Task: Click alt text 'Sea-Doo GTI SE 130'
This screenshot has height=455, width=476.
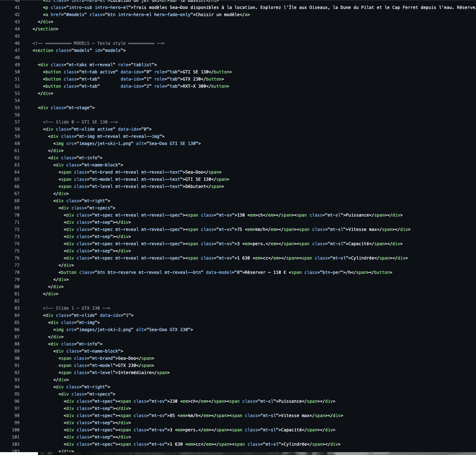Action: (x=172, y=144)
